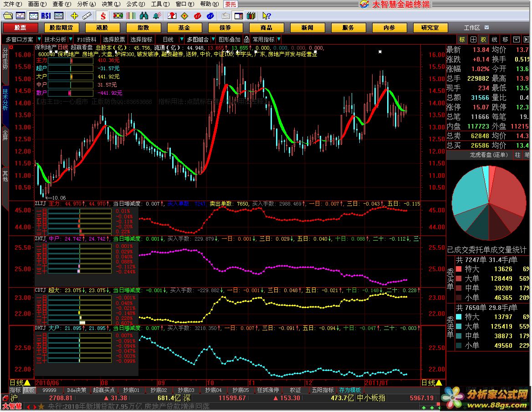Select the 超赢买点 indicator tab
This screenshot has width=532, height=412.
point(104,390)
